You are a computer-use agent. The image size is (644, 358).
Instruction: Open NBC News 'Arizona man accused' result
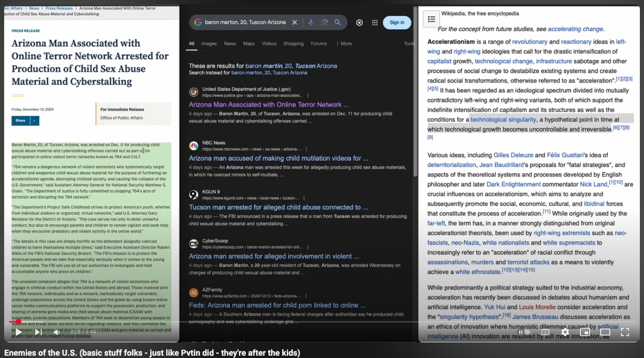click(278, 158)
